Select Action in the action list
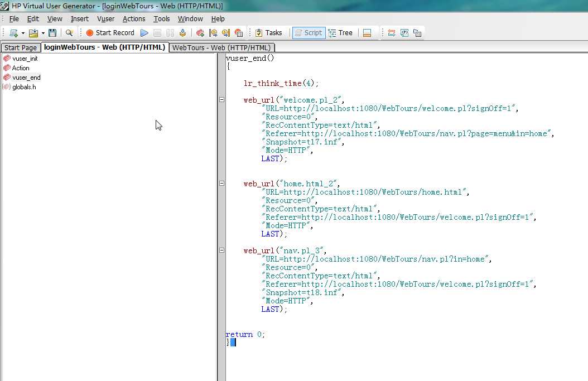The height and width of the screenshot is (381, 588). pos(21,68)
